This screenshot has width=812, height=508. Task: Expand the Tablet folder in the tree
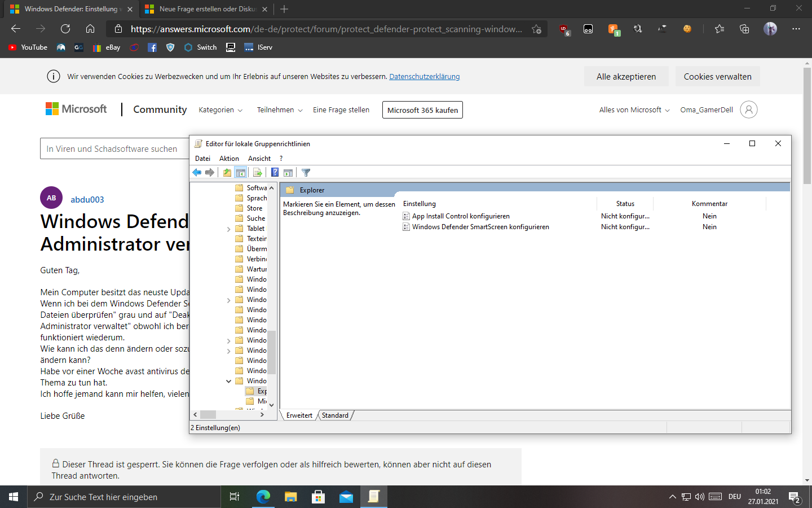228,229
